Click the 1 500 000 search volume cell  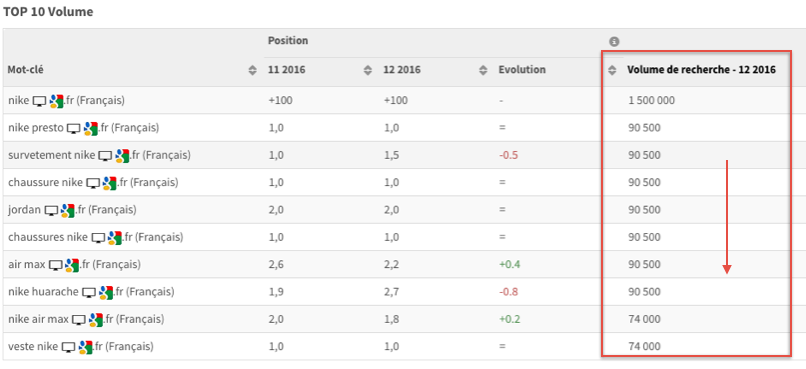pyautogui.click(x=651, y=101)
